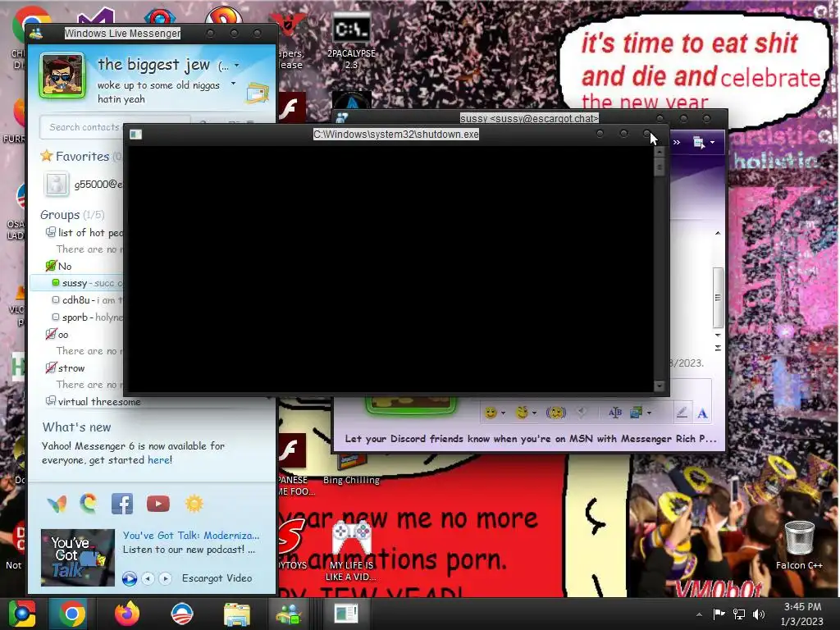Click the chat history scrollbar thumb

pos(718,297)
